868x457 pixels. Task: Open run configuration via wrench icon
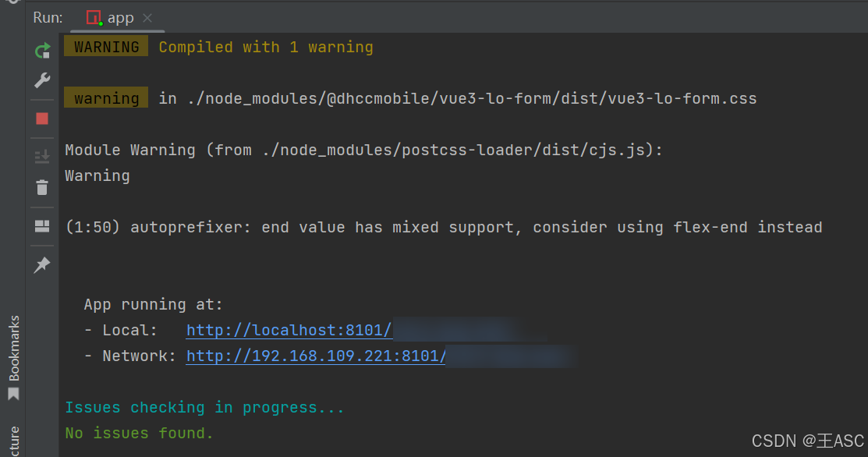click(x=42, y=80)
